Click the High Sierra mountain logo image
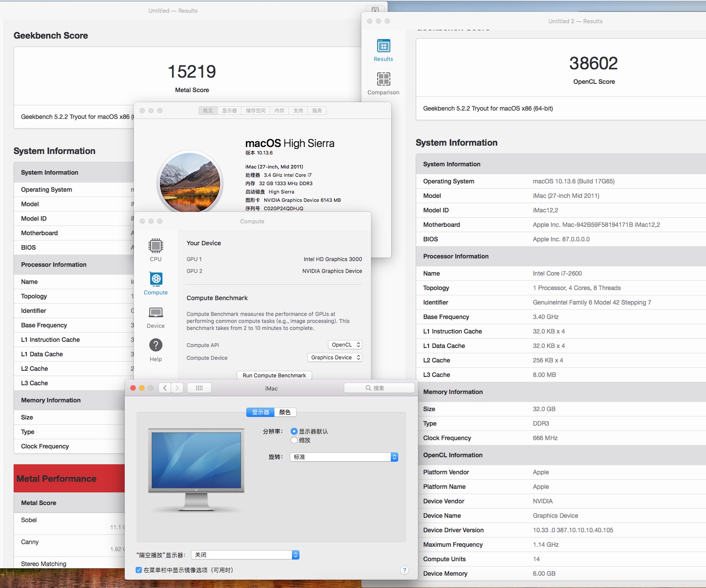 [190, 183]
